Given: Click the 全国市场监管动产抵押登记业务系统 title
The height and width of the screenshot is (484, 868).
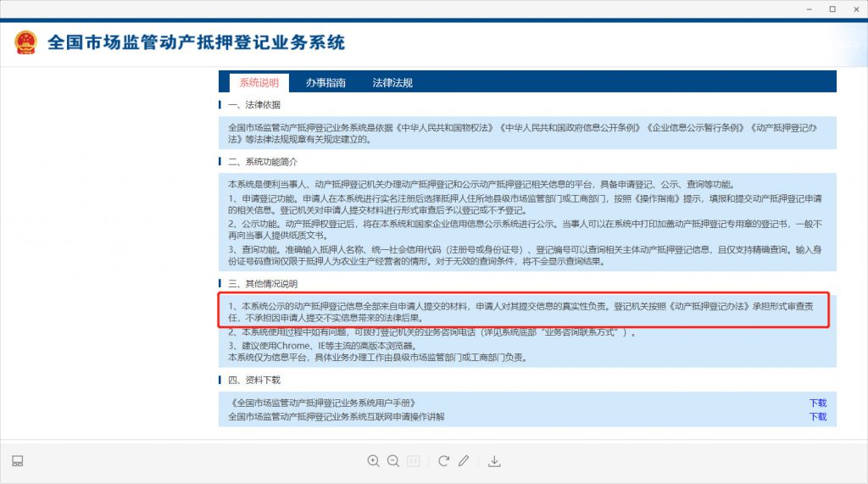Looking at the screenshot, I should point(196,42).
